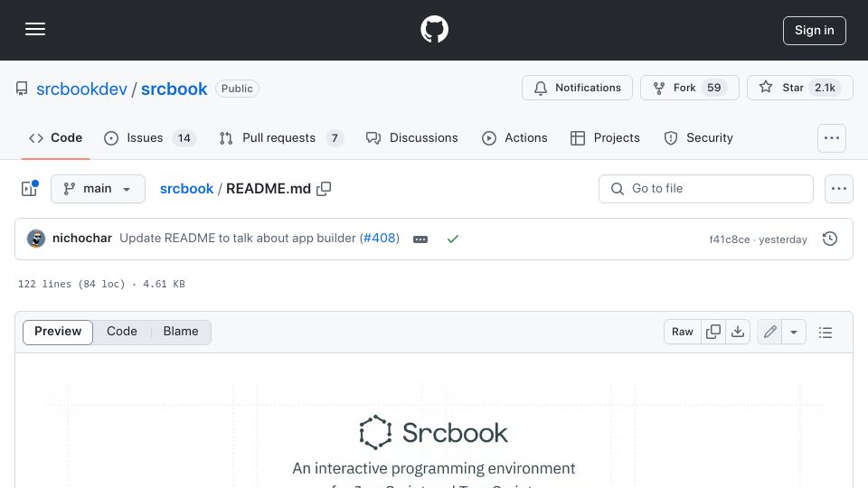The width and height of the screenshot is (868, 488).
Task: Click the Sign in button
Action: tap(815, 31)
